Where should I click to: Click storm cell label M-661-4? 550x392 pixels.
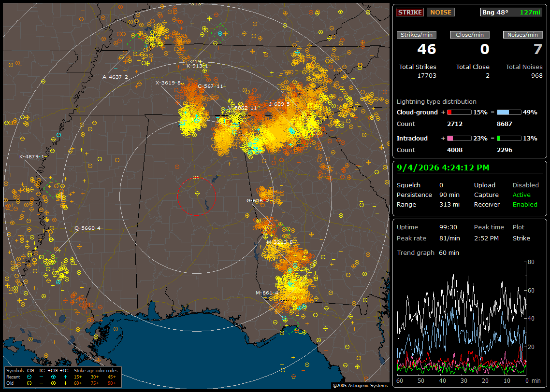pos(267,293)
